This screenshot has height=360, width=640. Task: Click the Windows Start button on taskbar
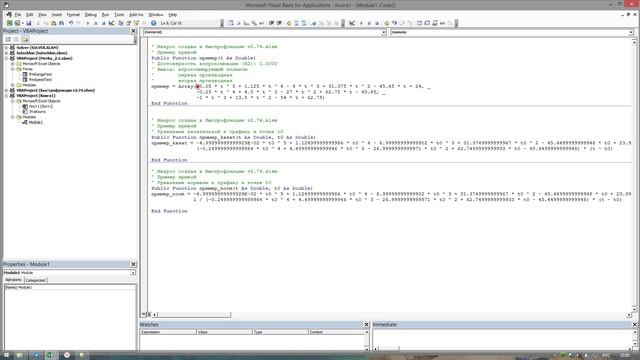tap(7, 355)
